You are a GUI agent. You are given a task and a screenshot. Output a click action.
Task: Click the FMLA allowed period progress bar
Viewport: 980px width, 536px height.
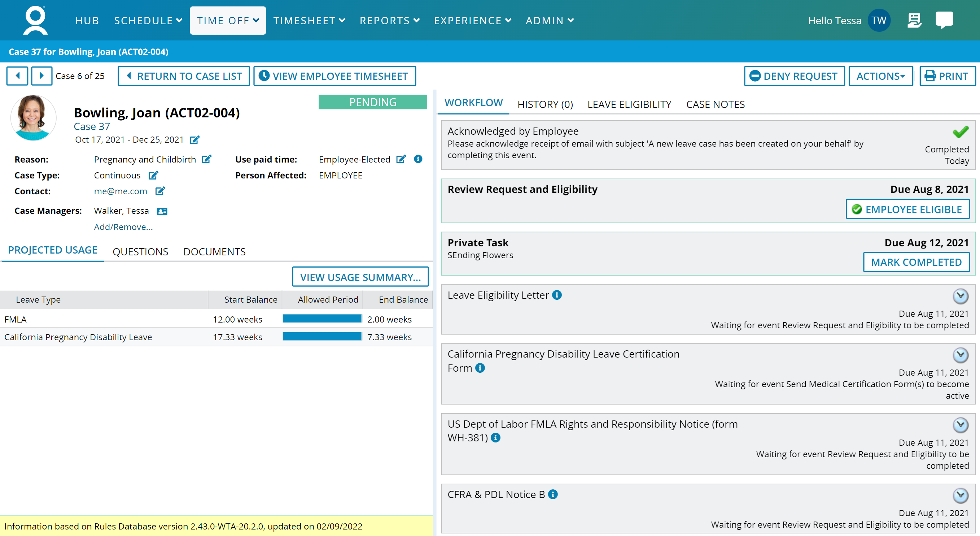point(322,319)
